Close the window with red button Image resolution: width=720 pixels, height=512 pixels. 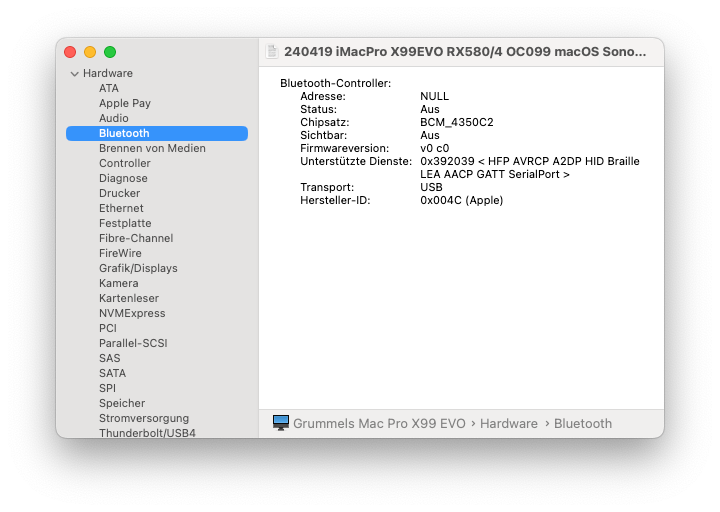click(70, 52)
